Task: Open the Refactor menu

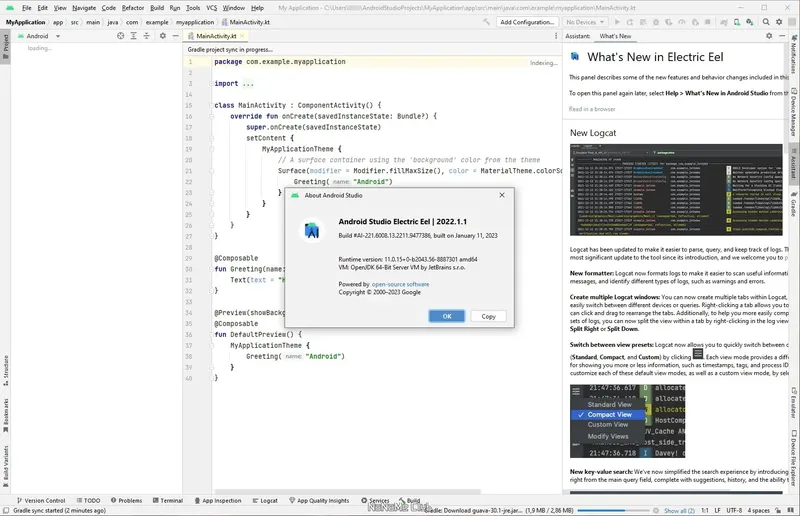Action: pyautogui.click(x=133, y=8)
